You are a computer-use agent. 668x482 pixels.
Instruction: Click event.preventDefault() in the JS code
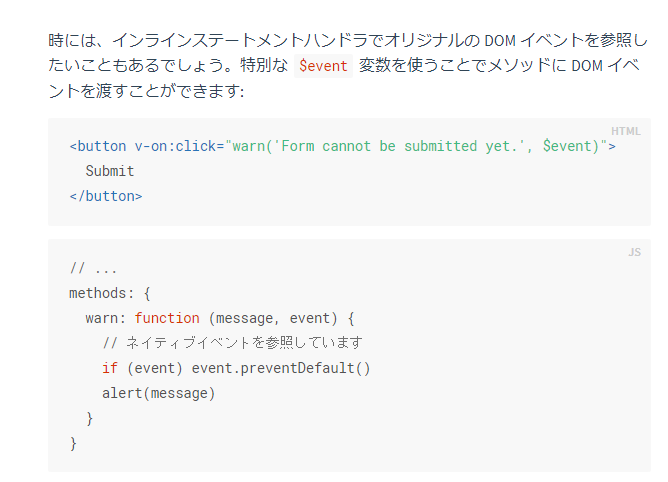pos(281,368)
